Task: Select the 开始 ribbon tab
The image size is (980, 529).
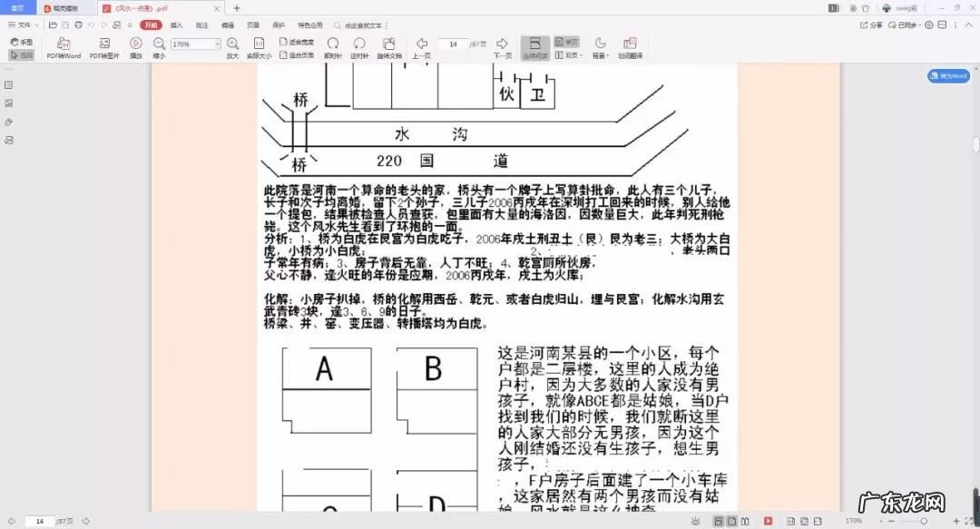Action: (x=151, y=25)
